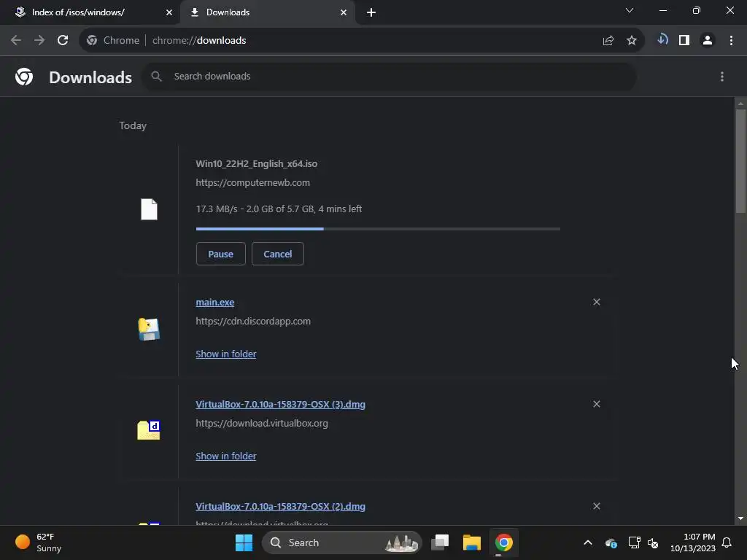Open File Explorer from the taskbar
This screenshot has width=747, height=560.
point(472,542)
